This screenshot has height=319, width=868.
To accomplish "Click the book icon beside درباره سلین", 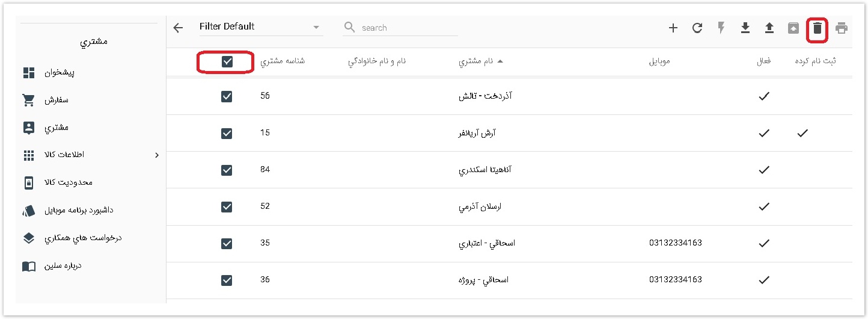I will (x=29, y=266).
